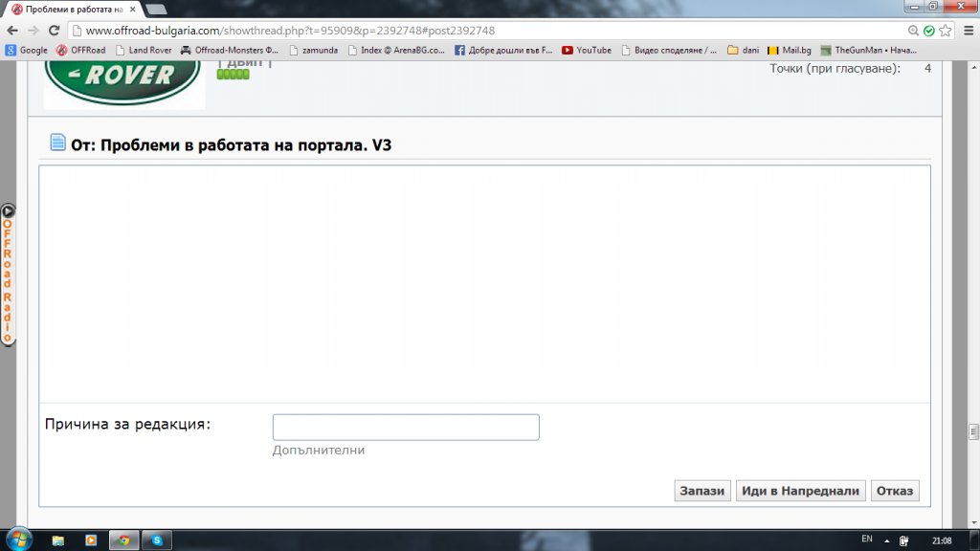
Task: Open the YouTube bookmark
Action: pos(587,50)
